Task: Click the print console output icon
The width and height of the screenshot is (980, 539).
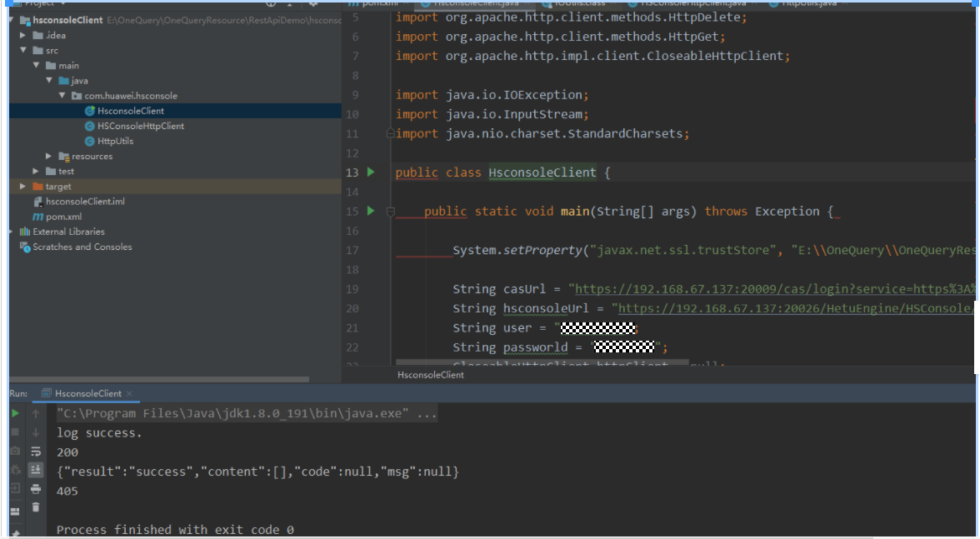Action: tap(36, 490)
